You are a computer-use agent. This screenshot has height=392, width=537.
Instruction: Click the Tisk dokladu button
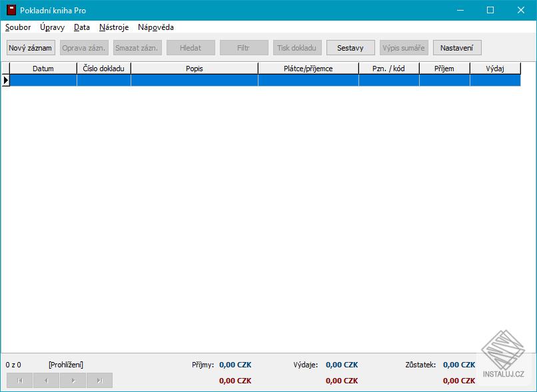click(297, 48)
